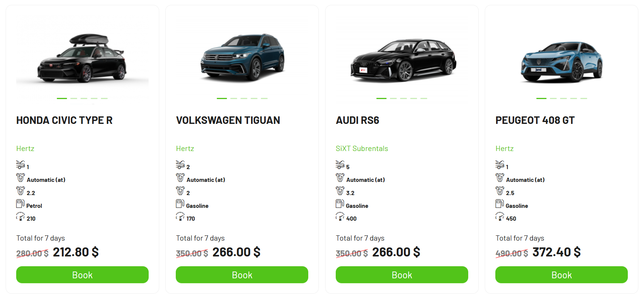Click transmission icon on Peugeot 408 GT card
The height and width of the screenshot is (299, 644).
(x=499, y=178)
